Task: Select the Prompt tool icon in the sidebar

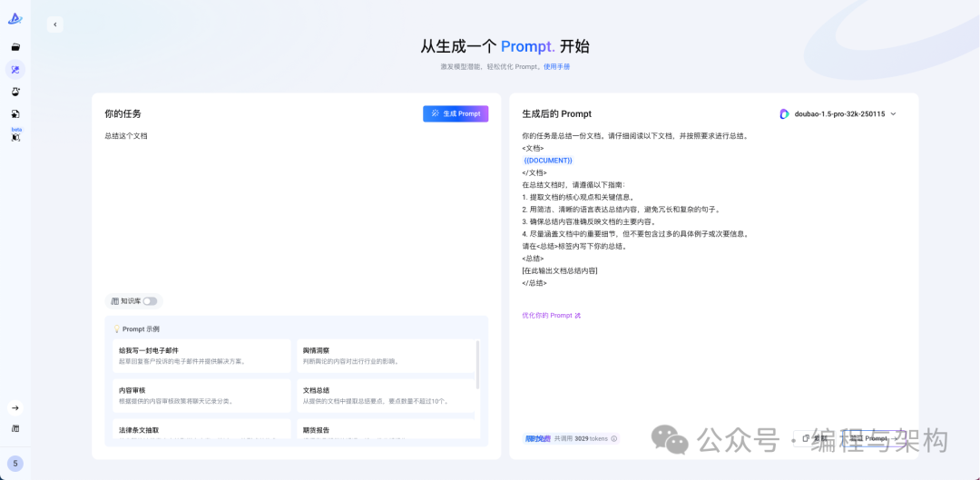Action: (15, 69)
